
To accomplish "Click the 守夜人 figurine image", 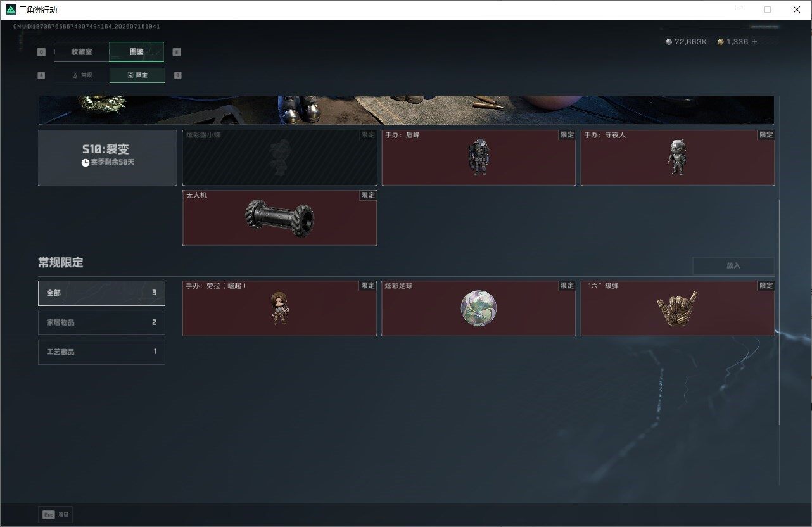I will pyautogui.click(x=677, y=158).
